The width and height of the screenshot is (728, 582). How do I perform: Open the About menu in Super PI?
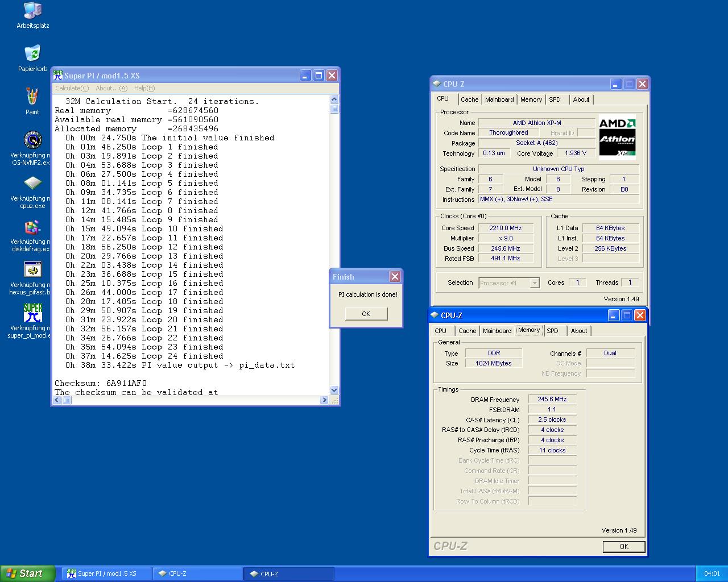[111, 88]
